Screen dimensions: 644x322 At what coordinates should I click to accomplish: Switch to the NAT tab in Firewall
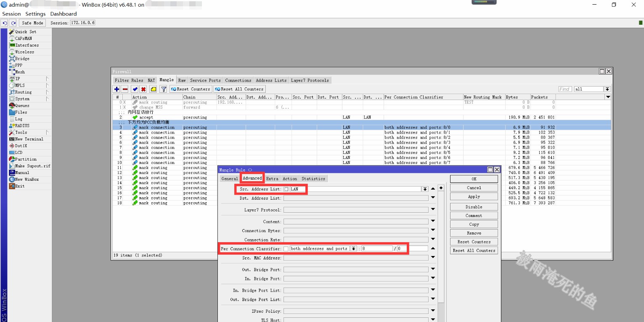click(151, 80)
